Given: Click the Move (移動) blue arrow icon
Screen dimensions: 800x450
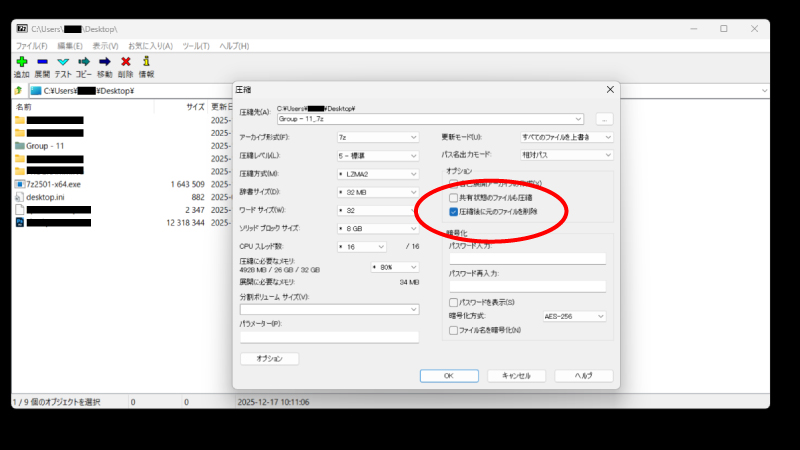Looking at the screenshot, I should coord(105,62).
